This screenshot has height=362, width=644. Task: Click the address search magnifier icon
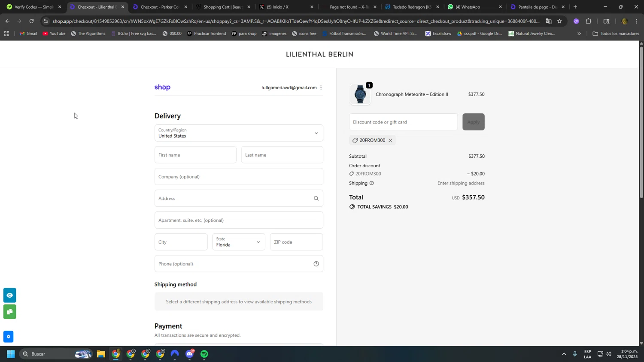click(316, 198)
